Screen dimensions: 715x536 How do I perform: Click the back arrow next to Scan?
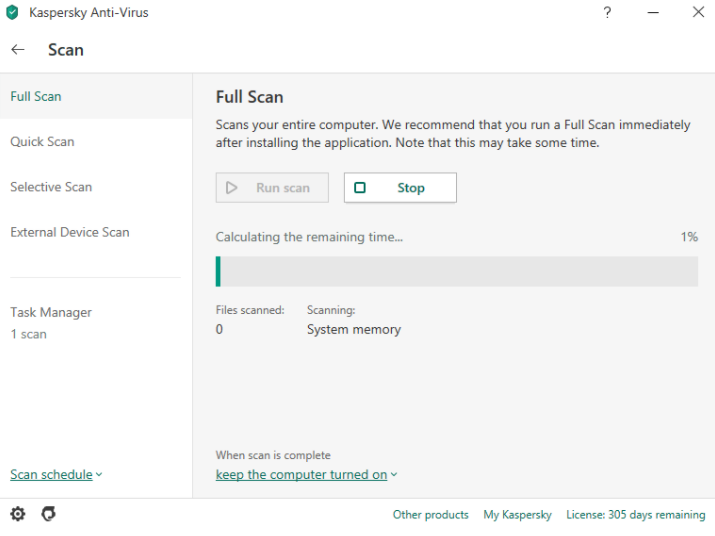tap(18, 50)
